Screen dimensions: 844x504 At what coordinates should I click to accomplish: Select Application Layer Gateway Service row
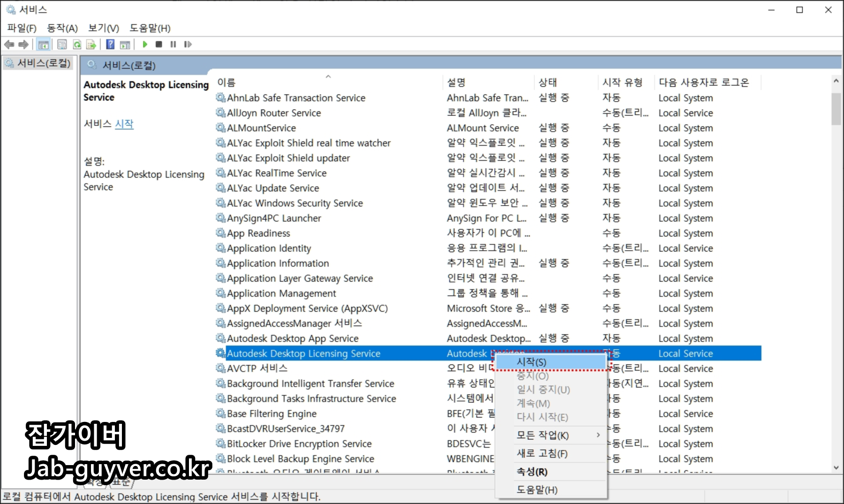click(x=488, y=278)
